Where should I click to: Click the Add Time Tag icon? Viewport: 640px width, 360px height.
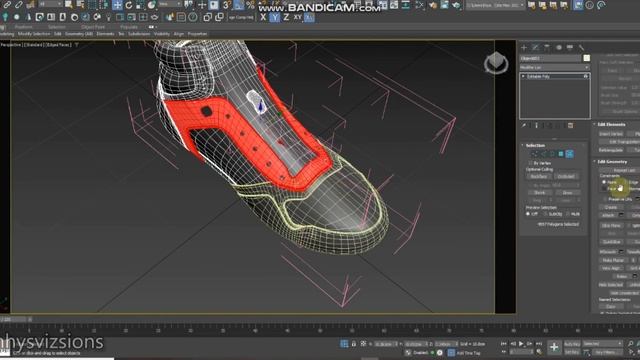(x=451, y=353)
